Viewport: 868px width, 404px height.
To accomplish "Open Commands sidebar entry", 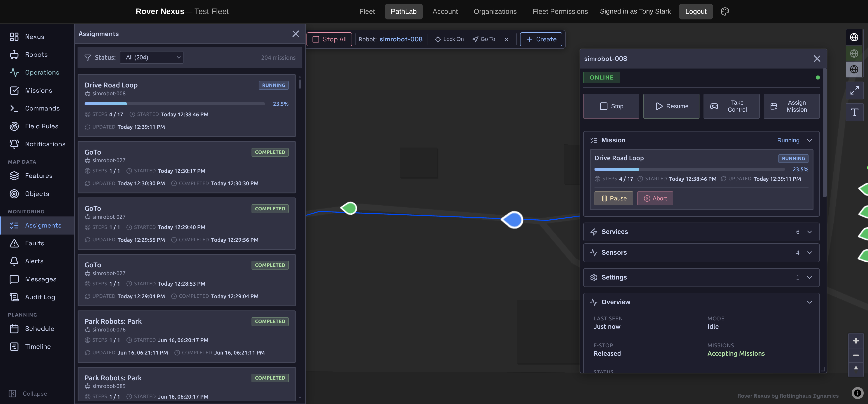I will click(x=37, y=108).
